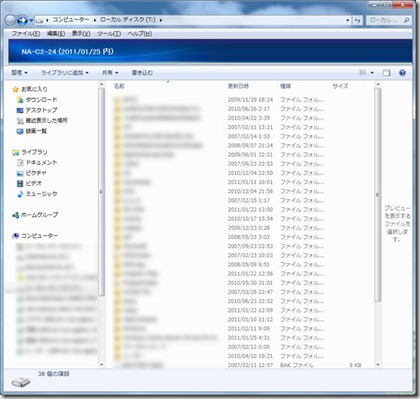Click the Forward navigation arrow button

pos(22,20)
